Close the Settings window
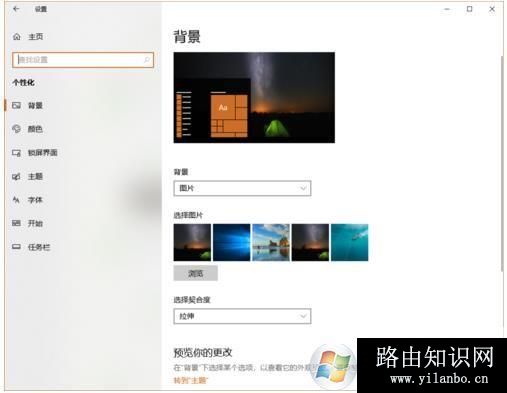The image size is (507, 393). (x=492, y=9)
